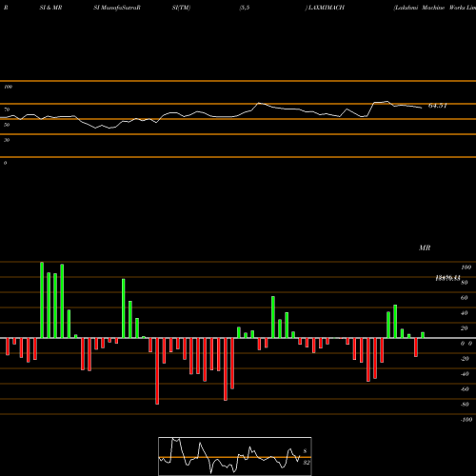Click the MR axis label -100
The width and height of the screenshot is (476, 476).
tap(466, 420)
